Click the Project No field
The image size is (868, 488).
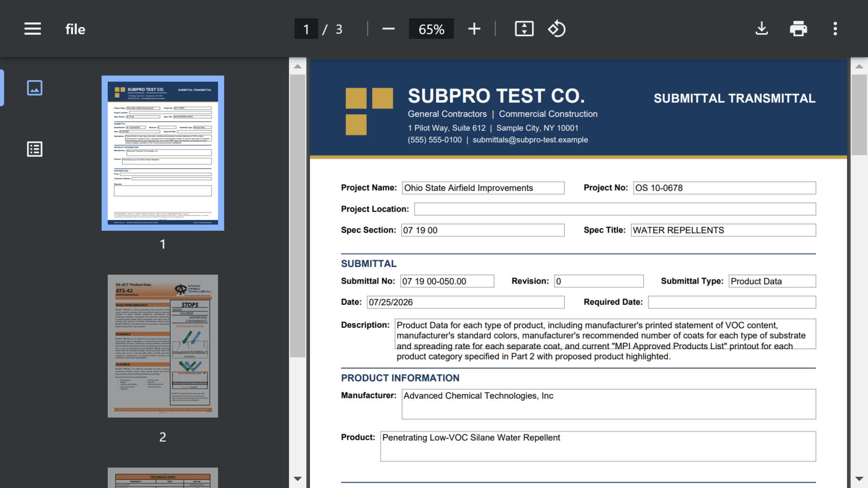pyautogui.click(x=724, y=188)
